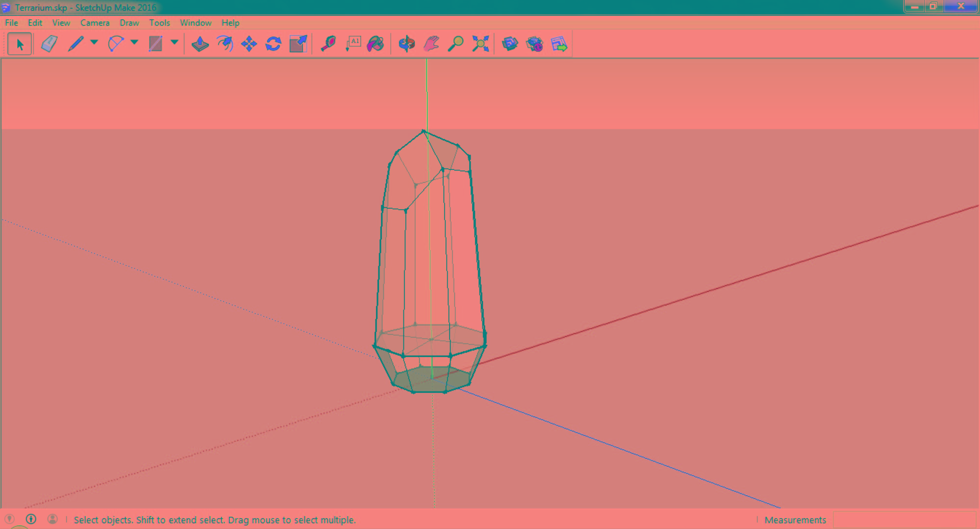Click the Measurements input box
Screen dimensions: 980x529
pyautogui.click(x=904, y=520)
